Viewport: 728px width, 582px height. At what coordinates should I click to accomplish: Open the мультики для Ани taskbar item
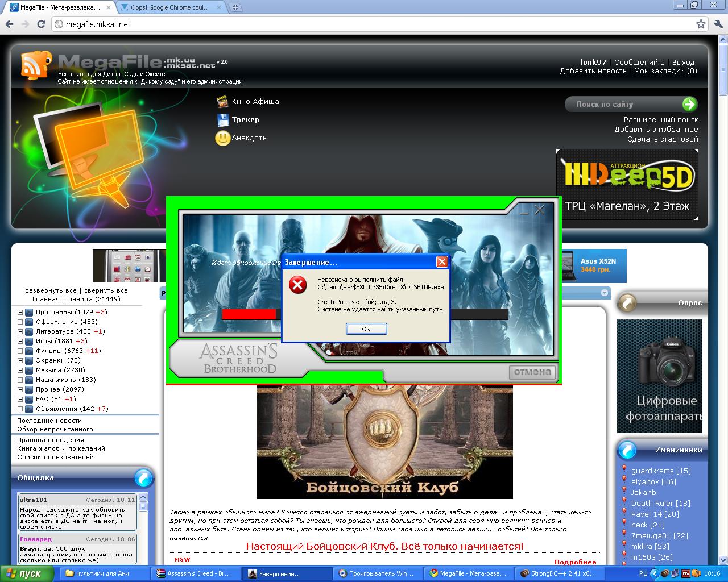tap(104, 573)
